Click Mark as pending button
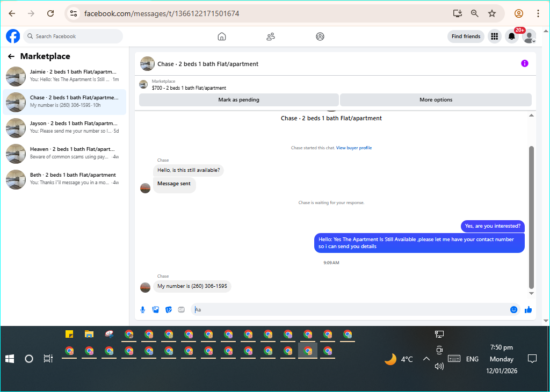 click(239, 99)
